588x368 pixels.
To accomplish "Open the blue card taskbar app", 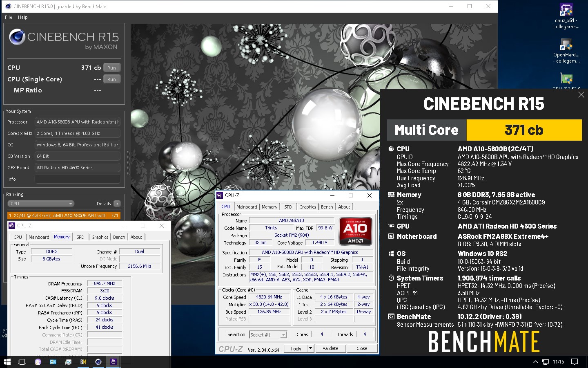I will click(x=53, y=362).
